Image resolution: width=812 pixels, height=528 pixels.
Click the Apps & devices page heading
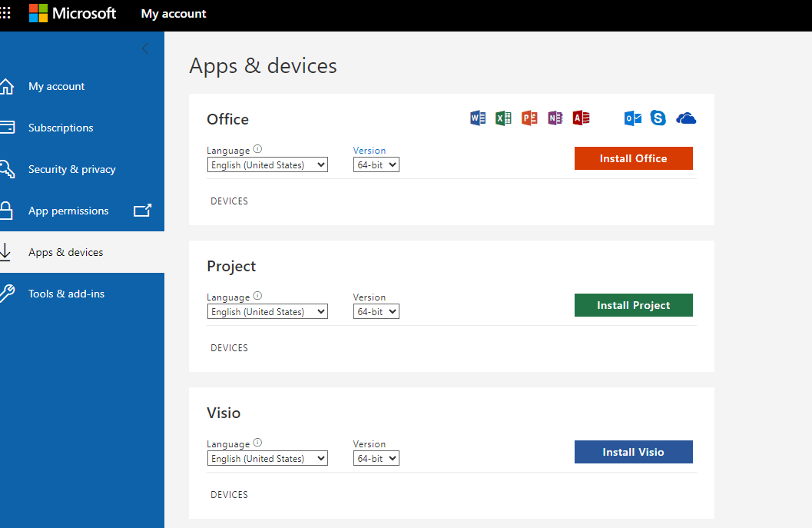coord(263,66)
